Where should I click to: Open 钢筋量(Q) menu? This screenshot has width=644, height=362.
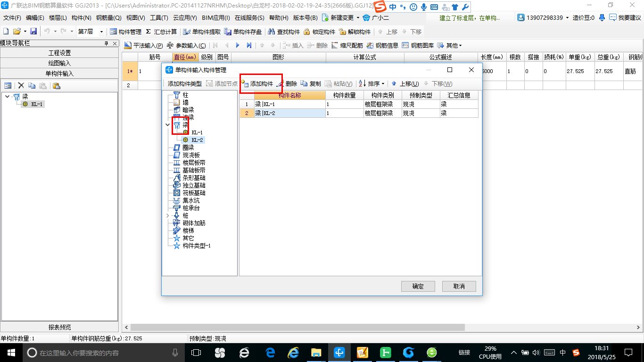[x=109, y=17]
